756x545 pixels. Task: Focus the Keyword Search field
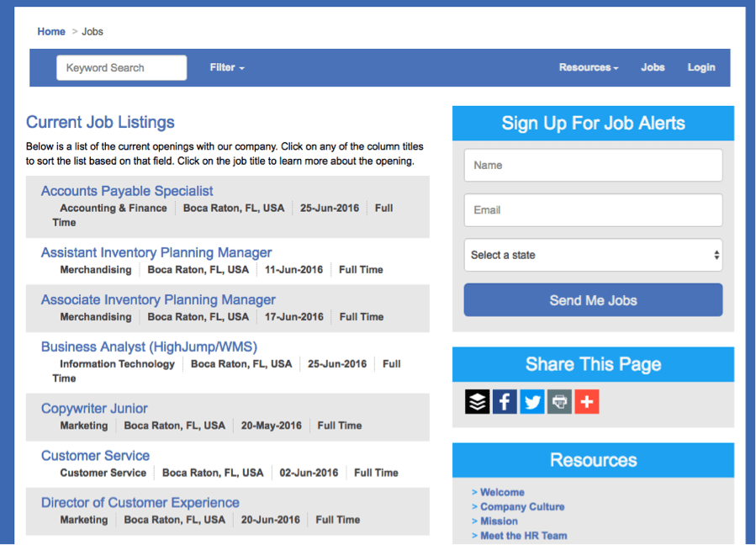[121, 67]
